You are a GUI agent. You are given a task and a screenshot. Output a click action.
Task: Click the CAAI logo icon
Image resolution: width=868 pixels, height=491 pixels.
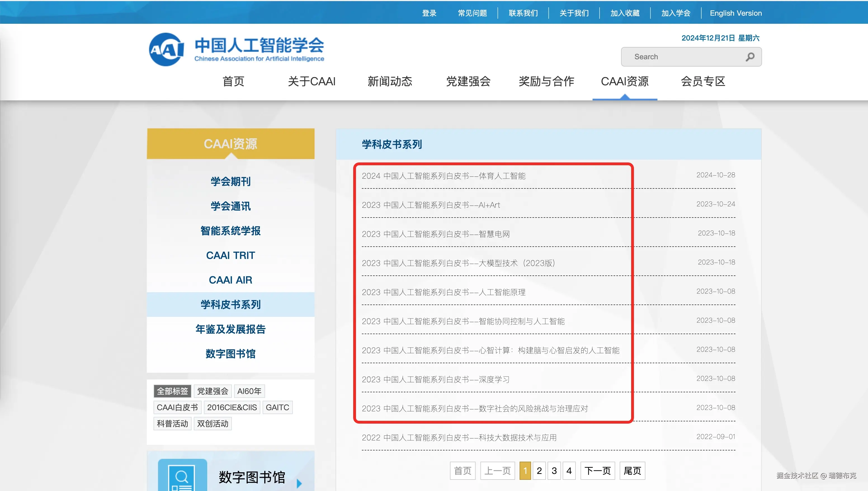pos(166,49)
